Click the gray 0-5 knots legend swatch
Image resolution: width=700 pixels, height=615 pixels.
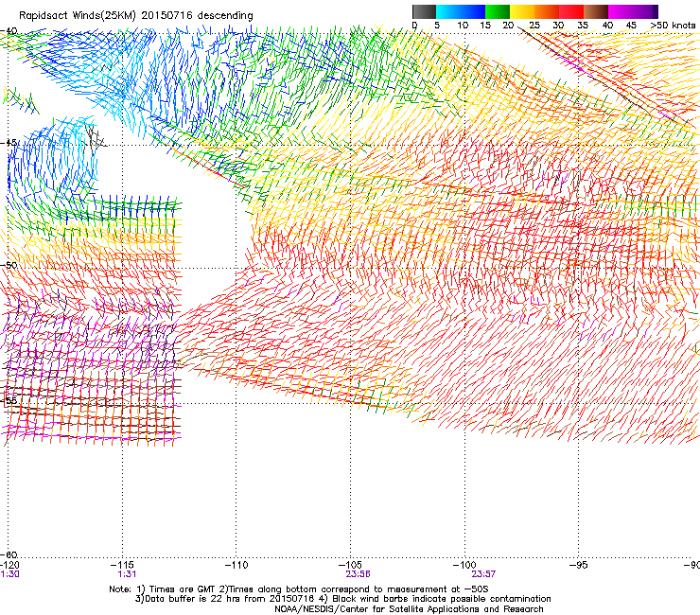424,11
